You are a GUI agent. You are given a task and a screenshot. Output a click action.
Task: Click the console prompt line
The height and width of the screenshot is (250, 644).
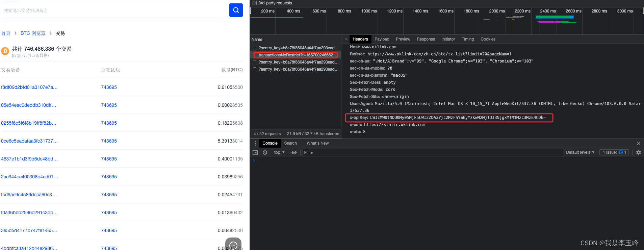pyautogui.click(x=447, y=160)
